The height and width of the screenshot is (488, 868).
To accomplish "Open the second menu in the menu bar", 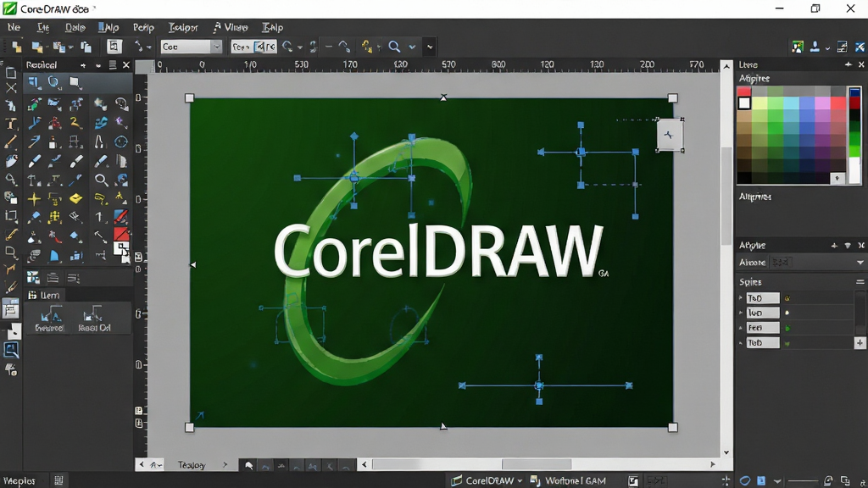I will [42, 27].
